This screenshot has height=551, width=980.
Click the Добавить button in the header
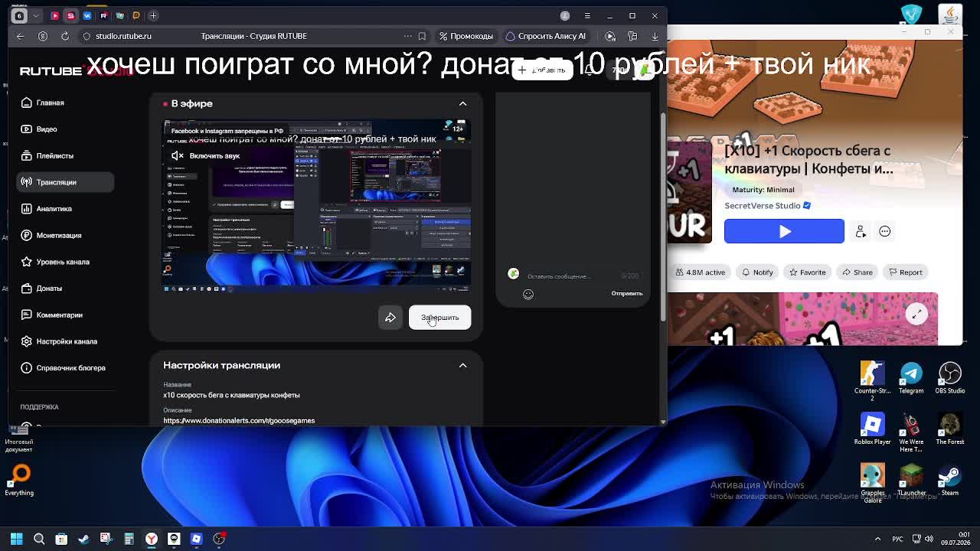coord(542,70)
